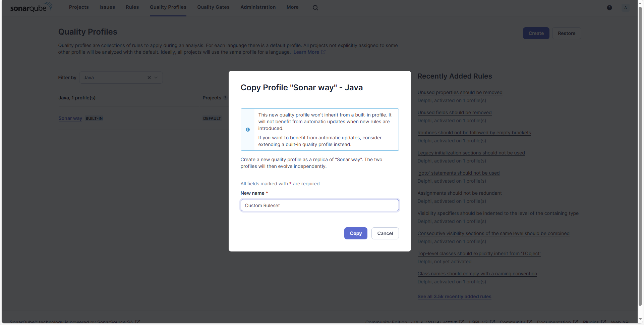Go to the Quality Gates tab

213,7
